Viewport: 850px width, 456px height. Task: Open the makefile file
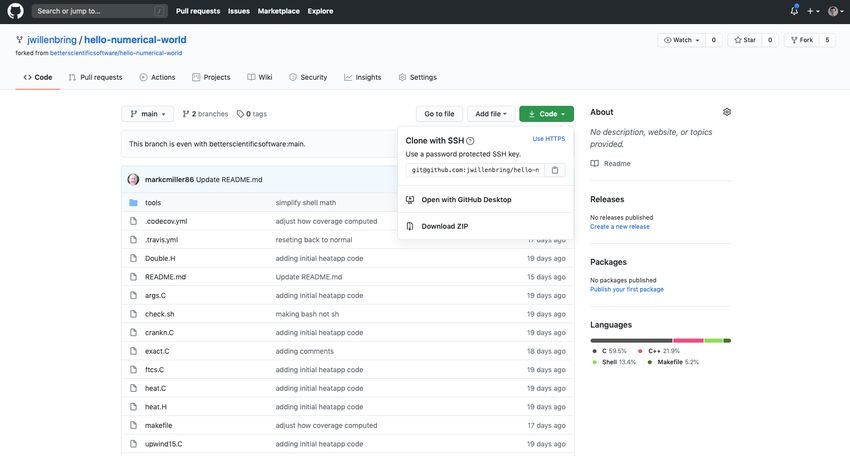click(x=158, y=425)
